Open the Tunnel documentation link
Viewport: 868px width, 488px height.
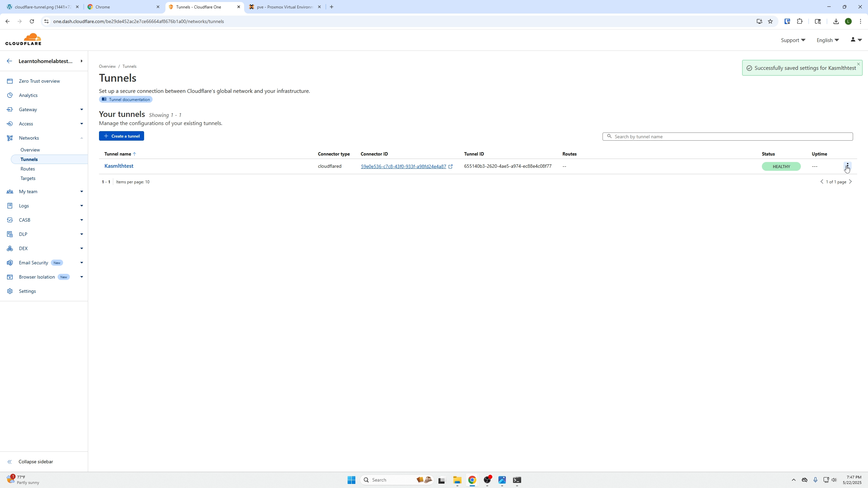[x=125, y=99]
